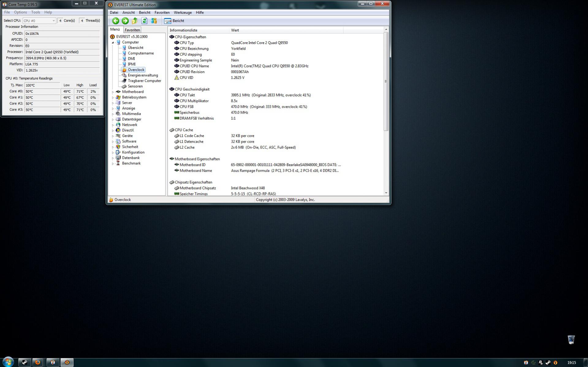Screen dimensions: 588x367
Task: Refresh the EVEREST report view
Action: point(144,21)
